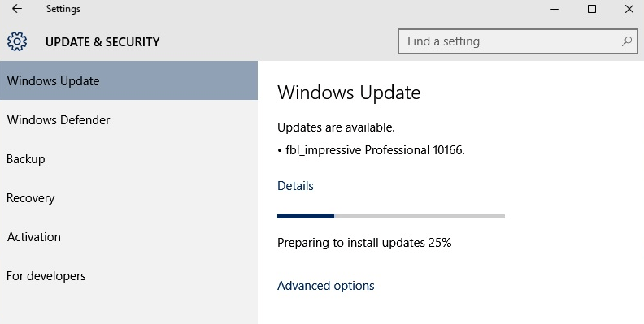Image resolution: width=644 pixels, height=324 pixels.
Task: Select Windows Update in the sidebar
Action: click(128, 80)
